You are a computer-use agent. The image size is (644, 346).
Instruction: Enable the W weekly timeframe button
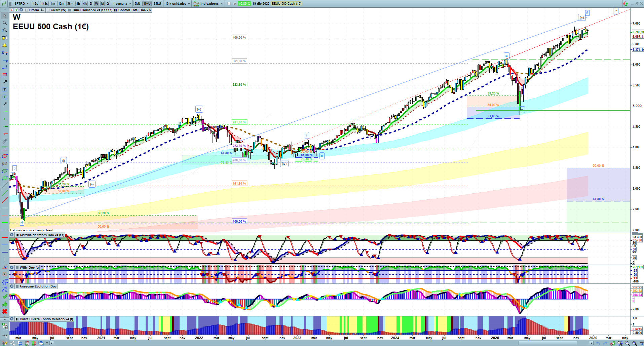point(97,4)
